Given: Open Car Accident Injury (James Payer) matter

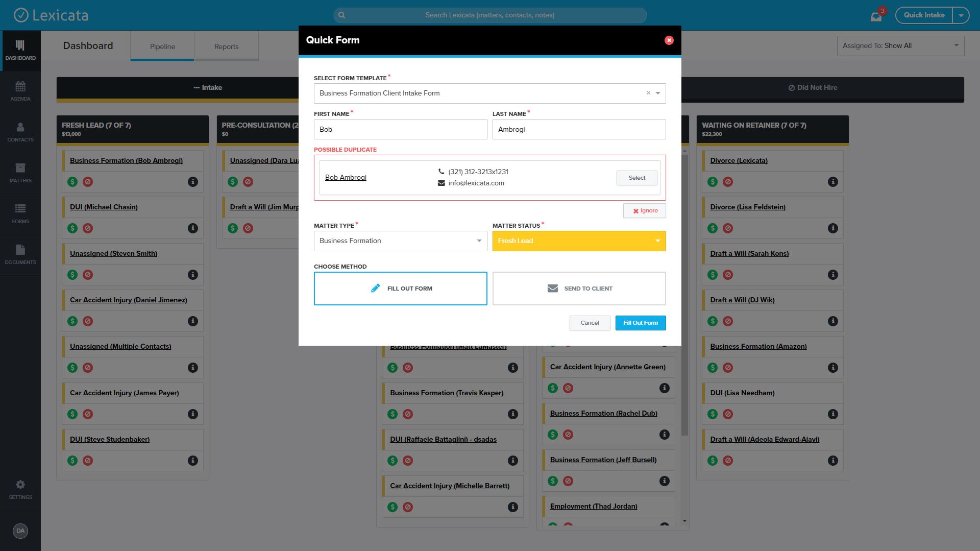Looking at the screenshot, I should [124, 393].
